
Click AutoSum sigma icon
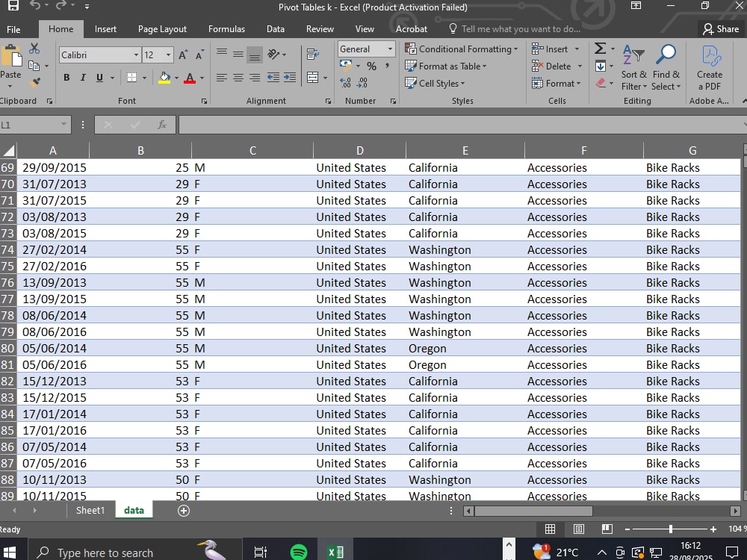[601, 49]
